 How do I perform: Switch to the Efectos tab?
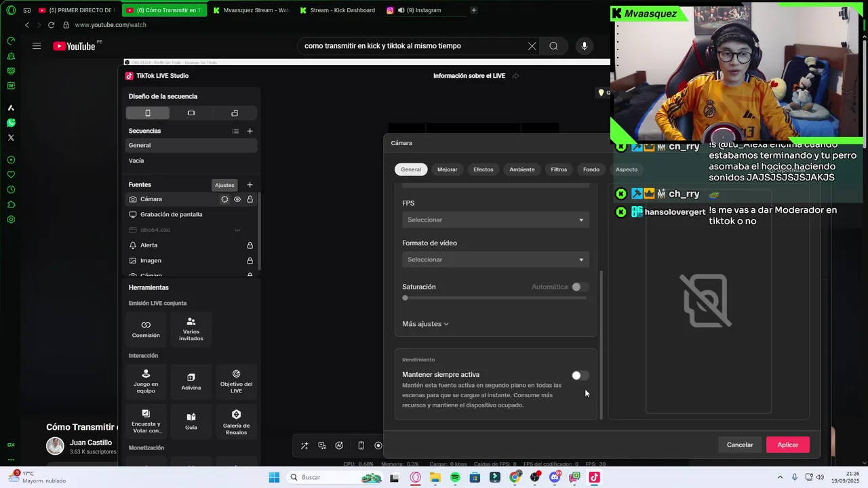(484, 169)
